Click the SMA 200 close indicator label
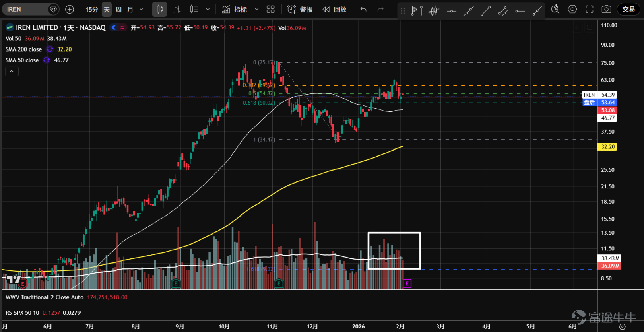Screen dimensions: 644x332 pos(24,49)
